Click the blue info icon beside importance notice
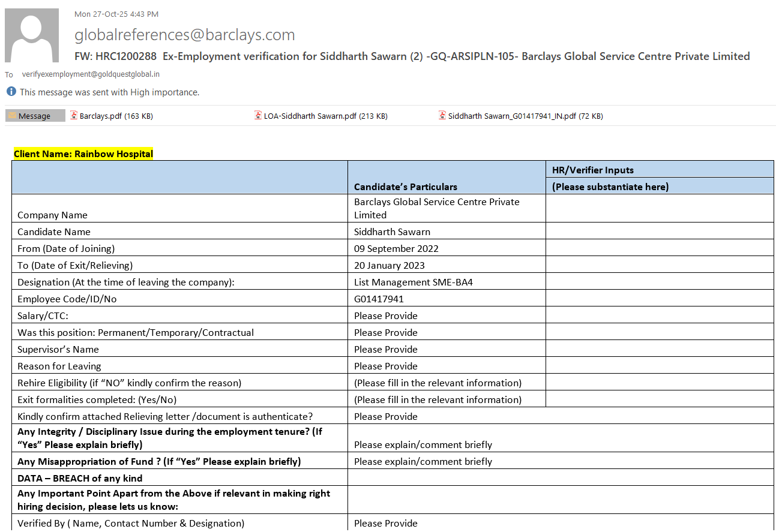Image resolution: width=776 pixels, height=532 pixels. 11,92
